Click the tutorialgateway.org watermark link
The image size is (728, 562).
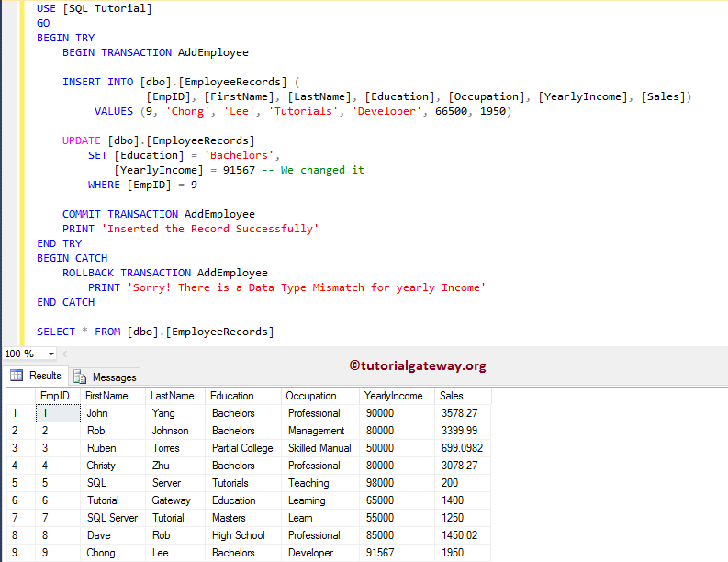pos(418,365)
